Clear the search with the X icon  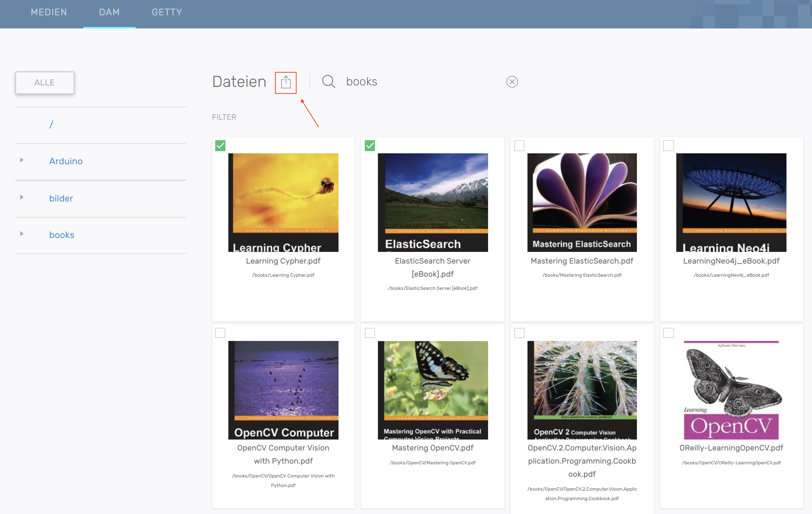tap(512, 82)
